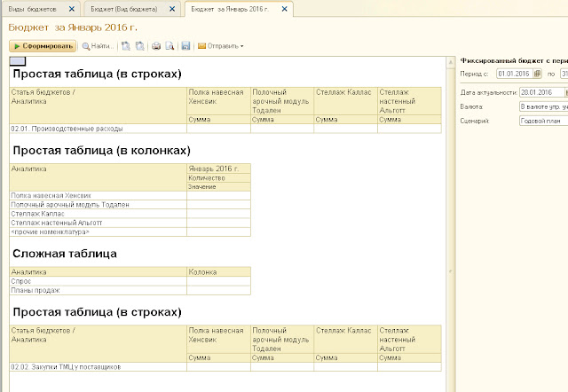
Task: Click the Значение header cell
Action: click(x=219, y=187)
